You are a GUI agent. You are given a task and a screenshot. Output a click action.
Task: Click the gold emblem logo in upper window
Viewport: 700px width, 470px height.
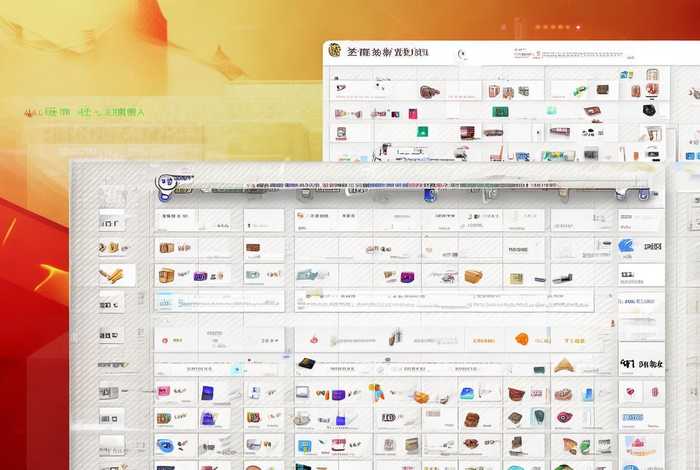(x=334, y=50)
